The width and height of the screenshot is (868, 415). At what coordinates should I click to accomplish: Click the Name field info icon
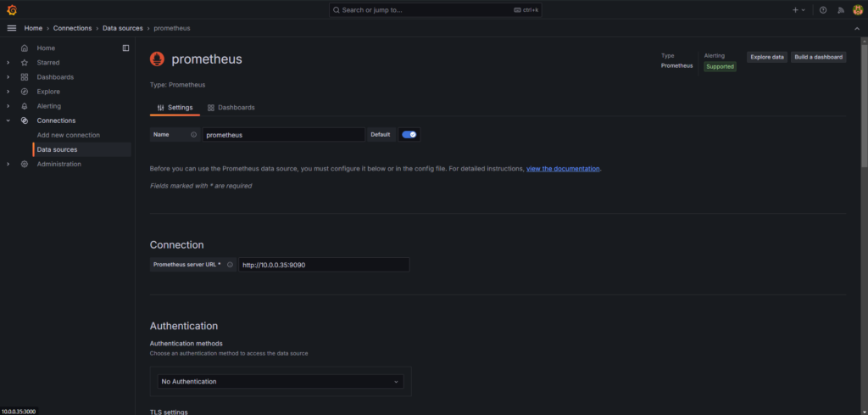[194, 135]
